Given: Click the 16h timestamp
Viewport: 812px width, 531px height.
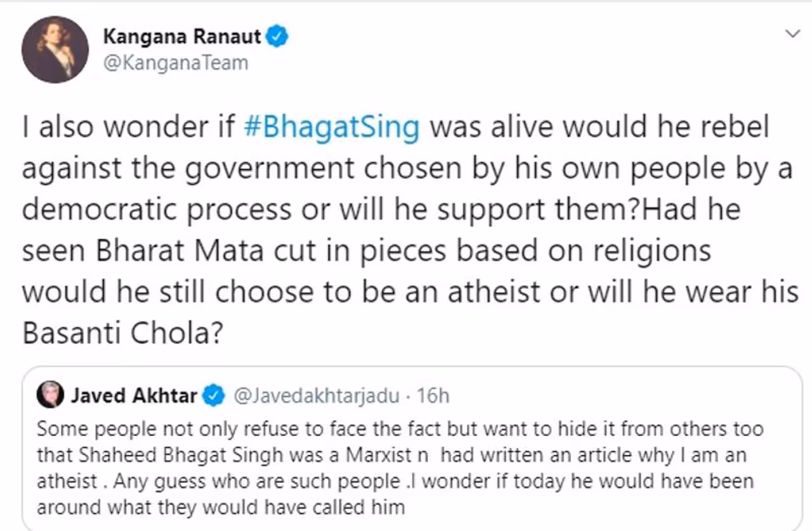Looking at the screenshot, I should tap(433, 396).
